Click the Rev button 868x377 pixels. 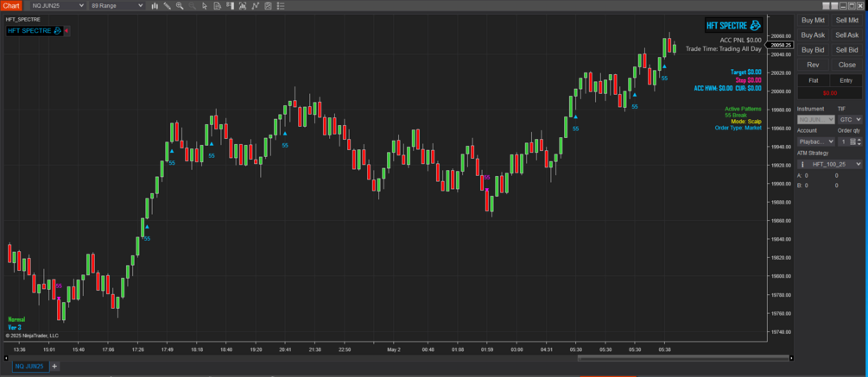[x=813, y=65]
